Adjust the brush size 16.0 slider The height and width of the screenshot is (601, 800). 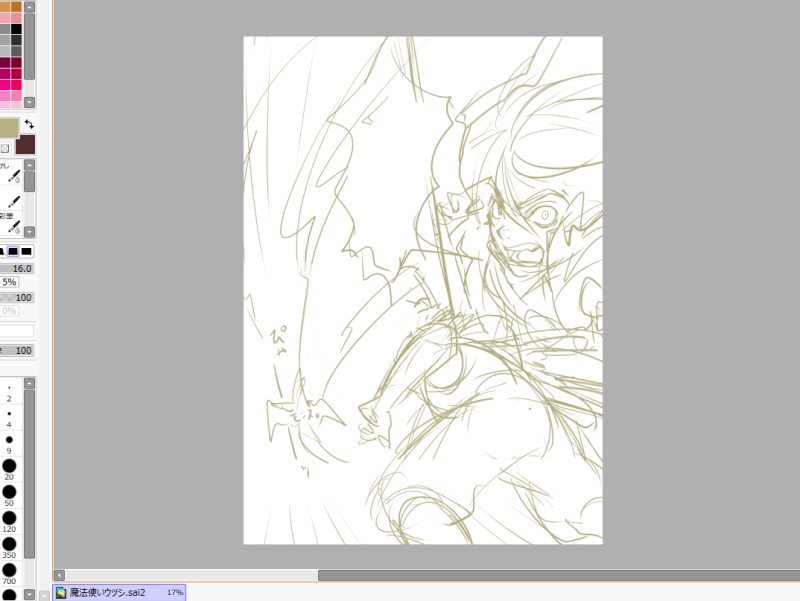(x=17, y=268)
